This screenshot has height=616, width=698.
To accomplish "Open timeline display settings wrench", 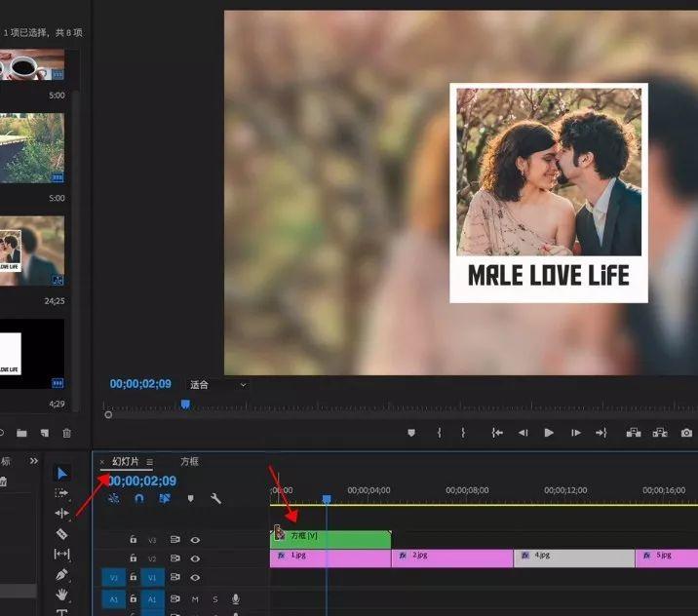I will [215, 498].
